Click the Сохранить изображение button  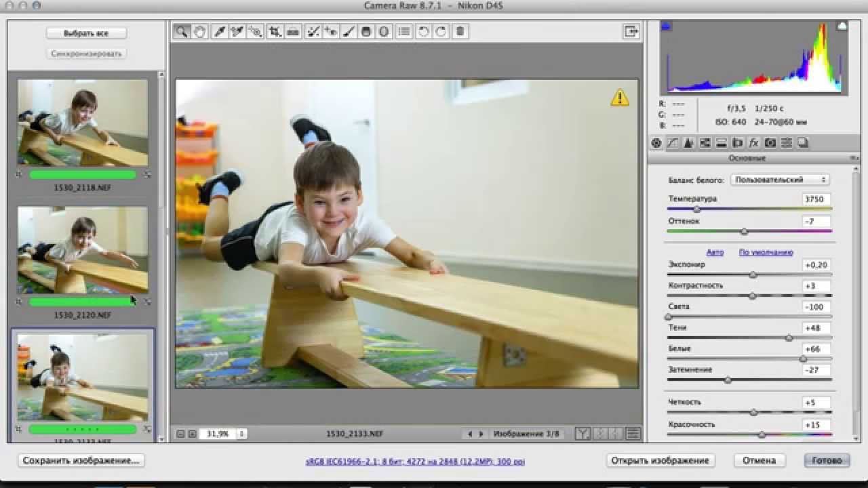pos(81,460)
